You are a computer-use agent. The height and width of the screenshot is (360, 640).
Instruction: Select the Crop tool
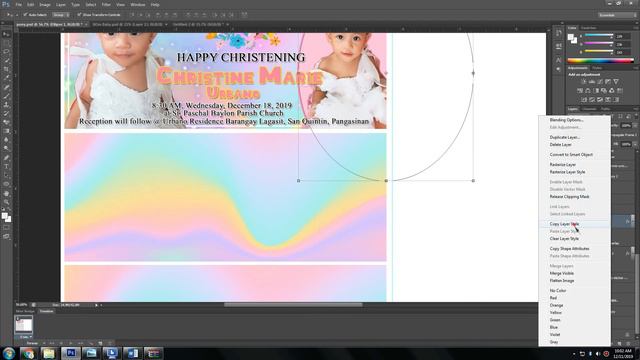(6, 69)
